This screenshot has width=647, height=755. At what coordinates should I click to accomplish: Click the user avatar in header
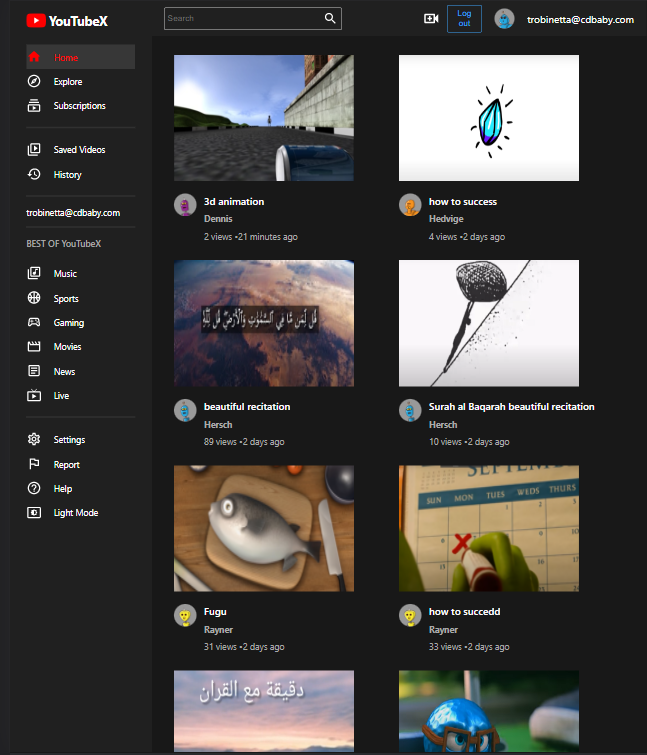pyautogui.click(x=505, y=19)
